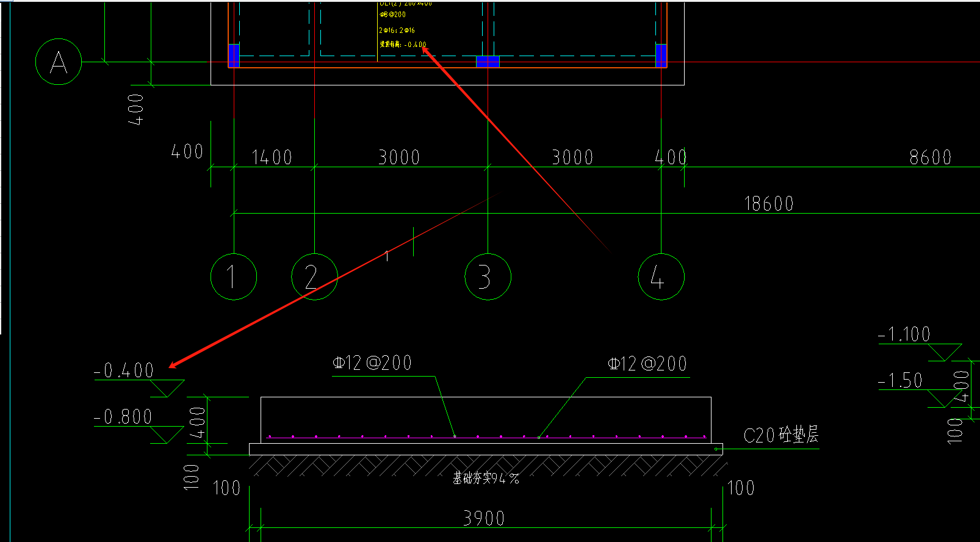Select the blue column block on axis 1
The height and width of the screenshot is (542, 980).
(234, 56)
